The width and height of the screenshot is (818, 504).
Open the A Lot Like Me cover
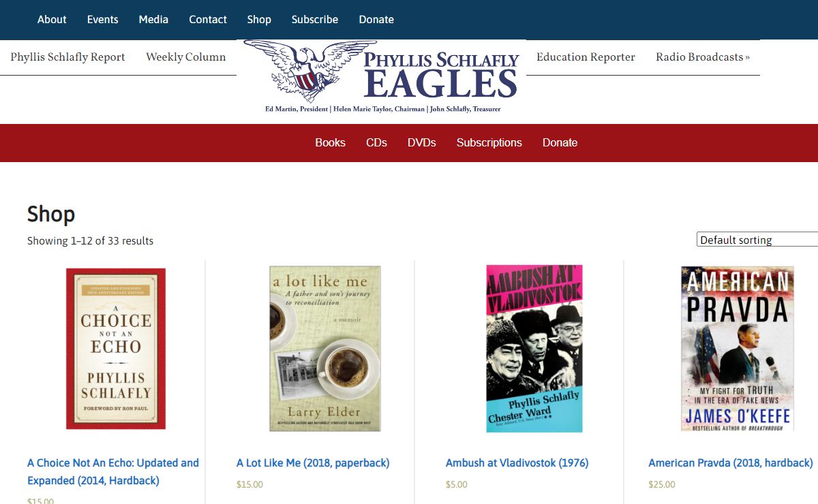click(x=325, y=349)
